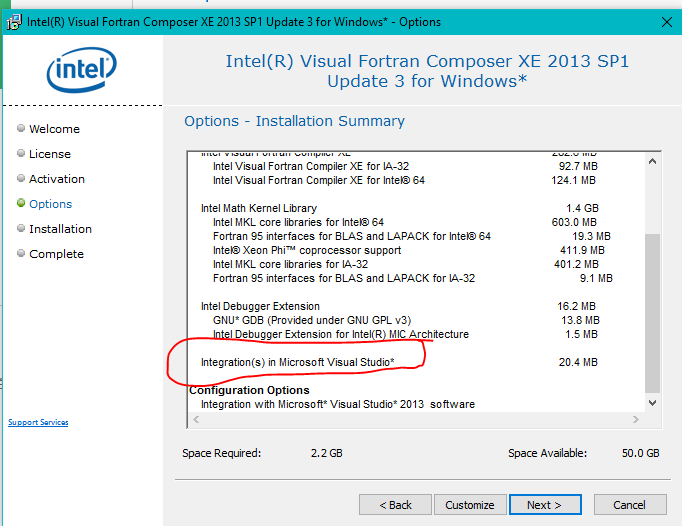Screen dimensions: 682x526
Task: Select the Complete step in sidebar
Action: pos(56,254)
